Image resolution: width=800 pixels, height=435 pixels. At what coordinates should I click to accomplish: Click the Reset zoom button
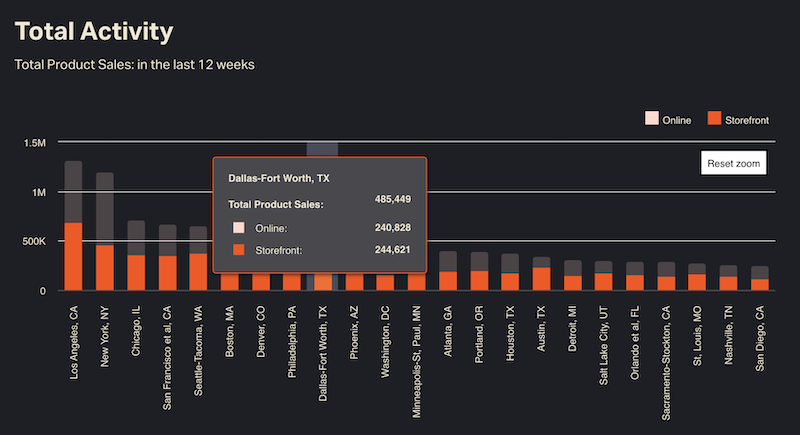pyautogui.click(x=734, y=163)
